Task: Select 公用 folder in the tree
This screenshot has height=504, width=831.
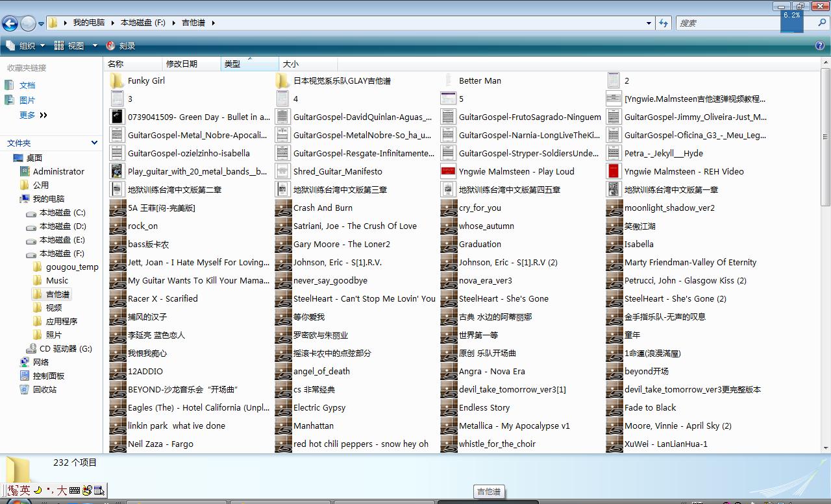Action: tap(34, 185)
